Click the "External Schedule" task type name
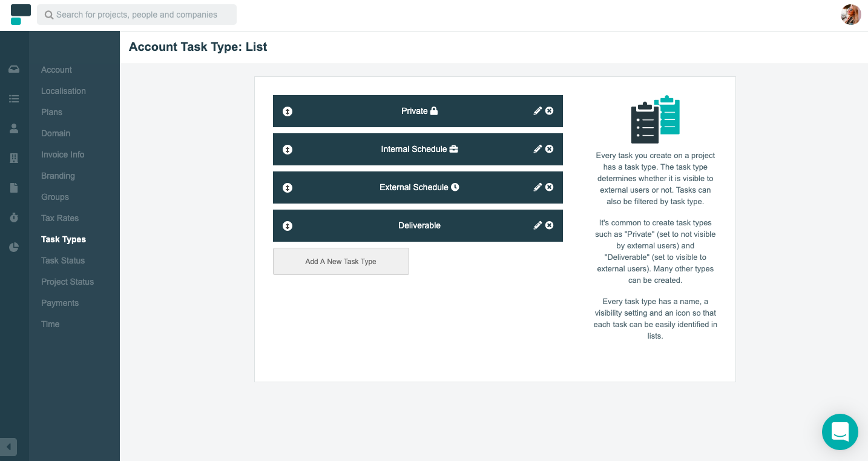 tap(414, 187)
